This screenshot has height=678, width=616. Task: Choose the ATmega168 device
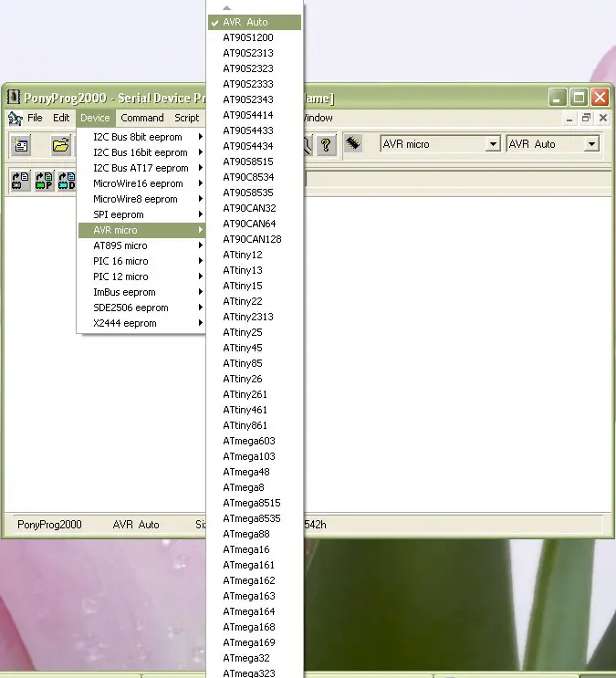(255, 628)
